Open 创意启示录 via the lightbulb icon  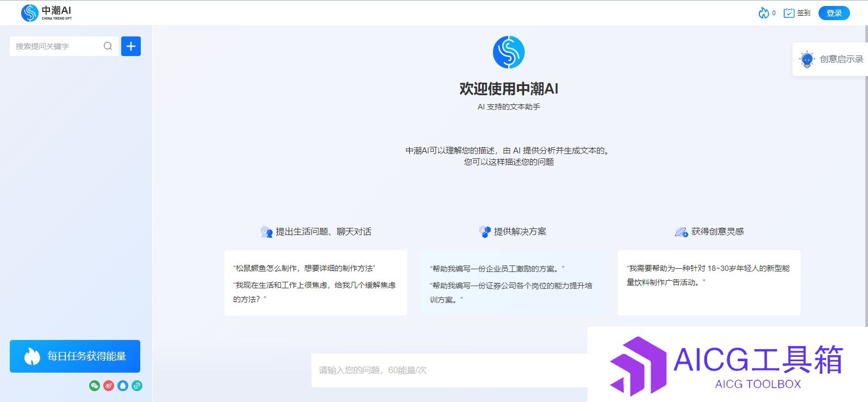click(x=807, y=59)
